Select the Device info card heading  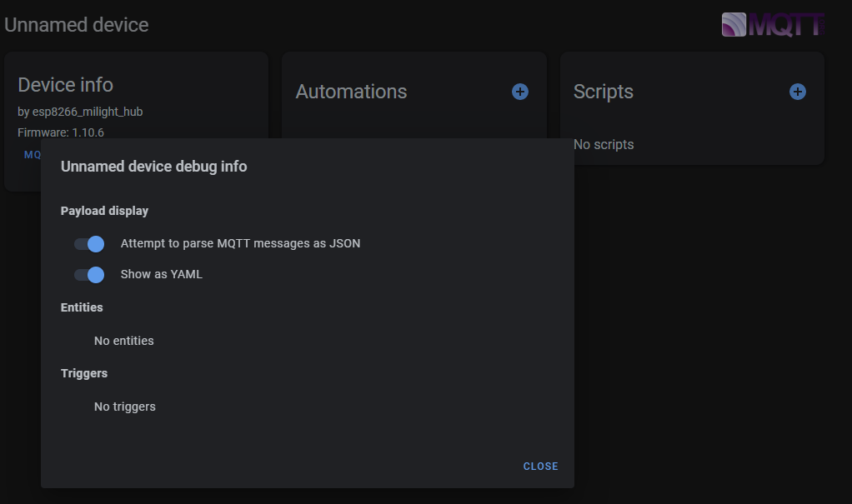pyautogui.click(x=65, y=85)
